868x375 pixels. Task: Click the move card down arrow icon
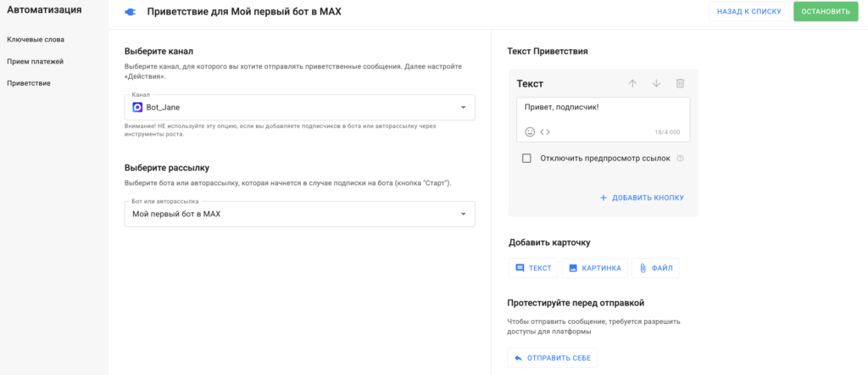pyautogui.click(x=656, y=83)
